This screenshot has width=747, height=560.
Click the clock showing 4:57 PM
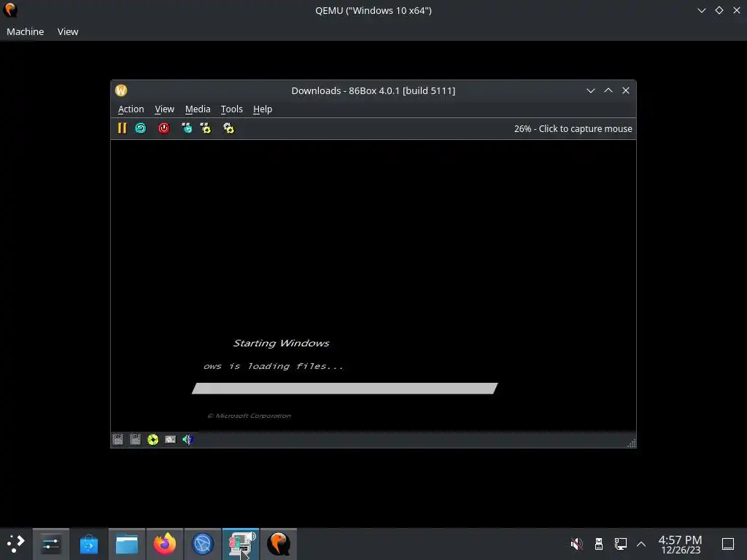pos(681,544)
